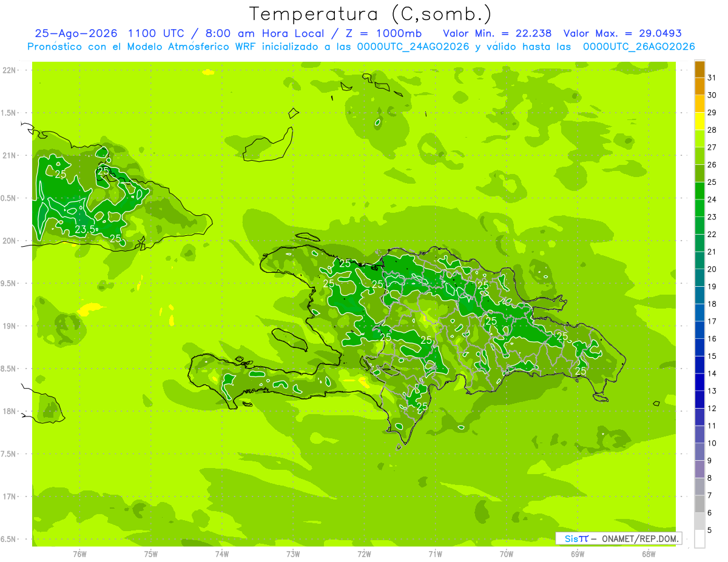Click the Temperatura (C,somb.) title
The image size is (728, 562).
coord(370,13)
